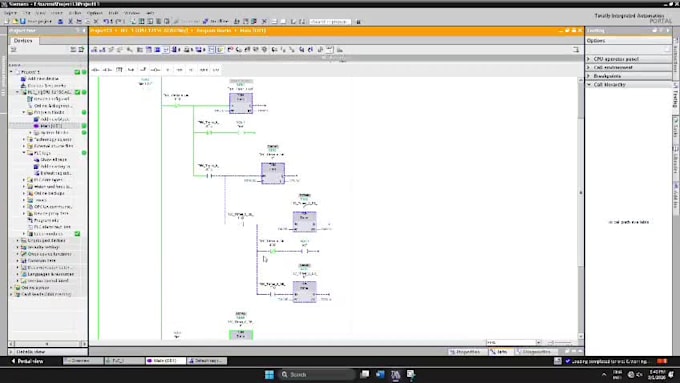Screen dimensions: 680x383
Task: Insert a normally open contact from favorites
Action: [x=95, y=69]
